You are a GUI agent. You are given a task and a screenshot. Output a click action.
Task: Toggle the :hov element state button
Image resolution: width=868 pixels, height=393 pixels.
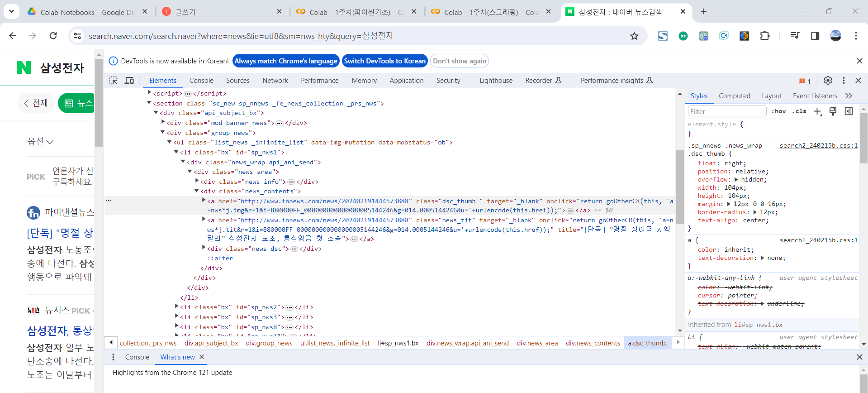(x=778, y=111)
